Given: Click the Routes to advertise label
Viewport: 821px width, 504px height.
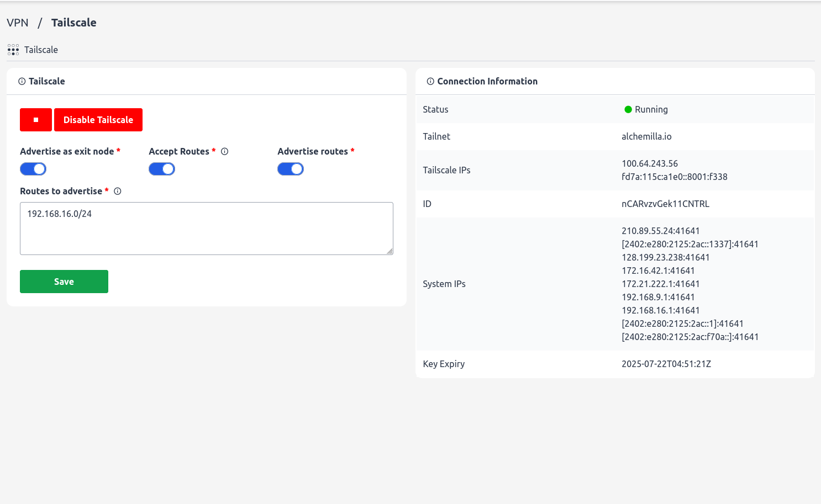Looking at the screenshot, I should (x=61, y=191).
